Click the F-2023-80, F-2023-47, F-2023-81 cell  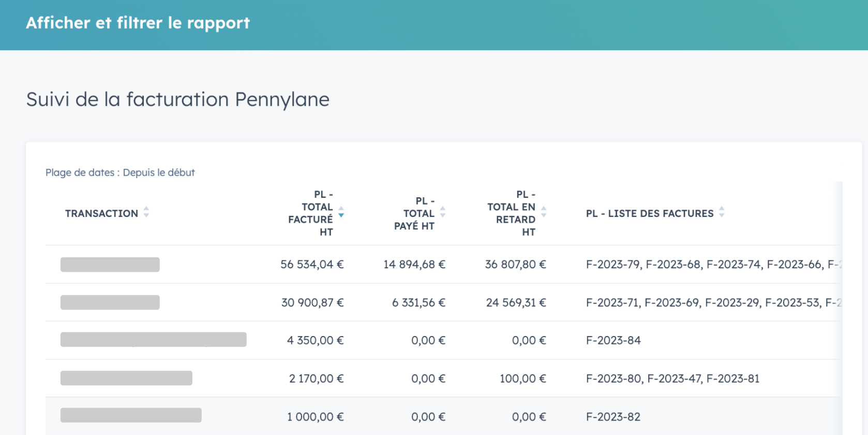pyautogui.click(x=673, y=379)
